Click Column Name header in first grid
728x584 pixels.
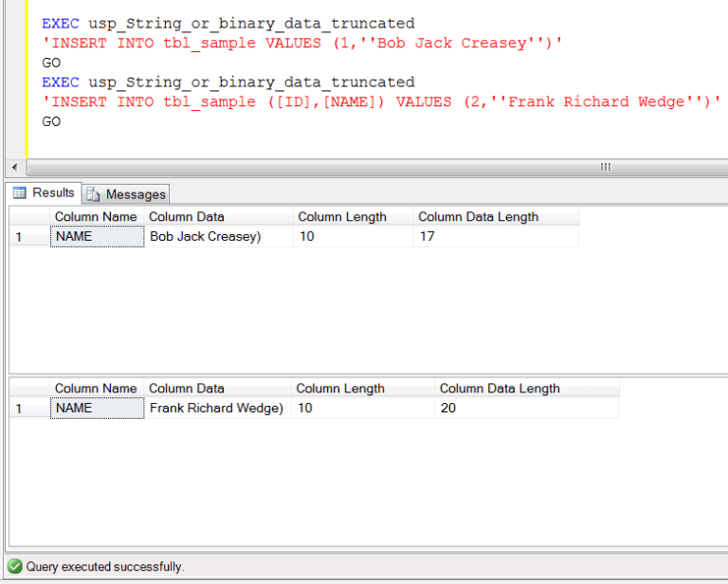[x=97, y=217]
